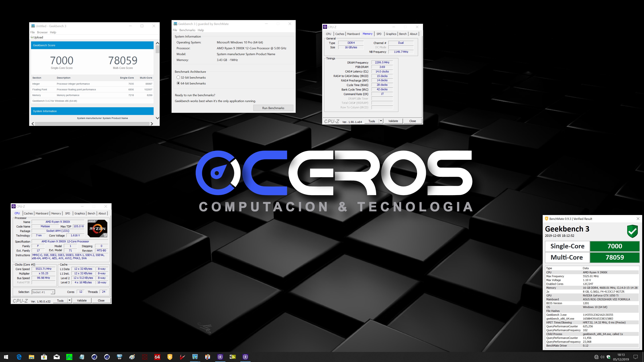Screen dimensions: 644x362
Task: Open the Mail app taskbar icon
Action: (57, 357)
